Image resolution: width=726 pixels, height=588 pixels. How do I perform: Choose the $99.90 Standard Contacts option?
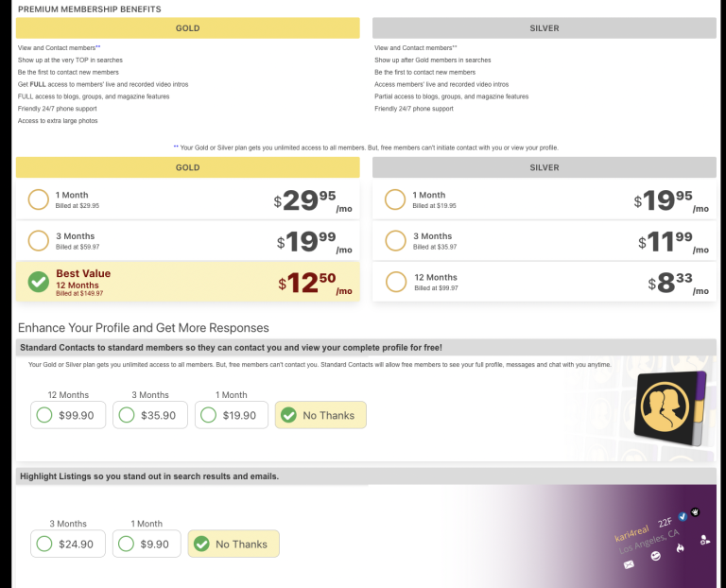(44, 415)
